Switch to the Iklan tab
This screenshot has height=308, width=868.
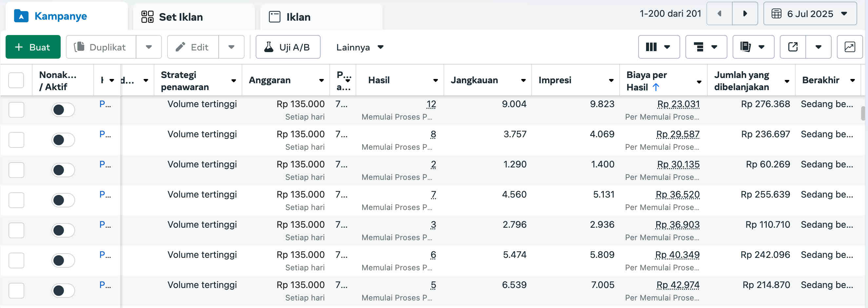[x=298, y=17]
